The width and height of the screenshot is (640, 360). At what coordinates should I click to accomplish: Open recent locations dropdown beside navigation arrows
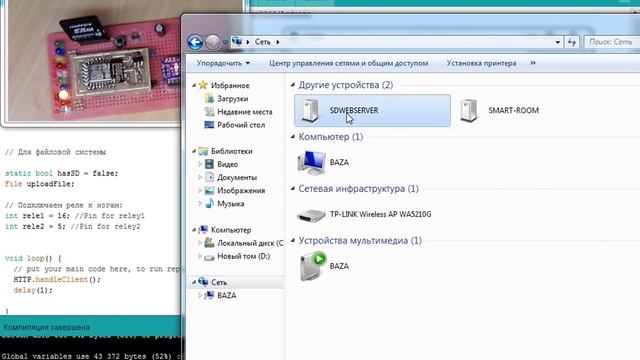[x=224, y=42]
